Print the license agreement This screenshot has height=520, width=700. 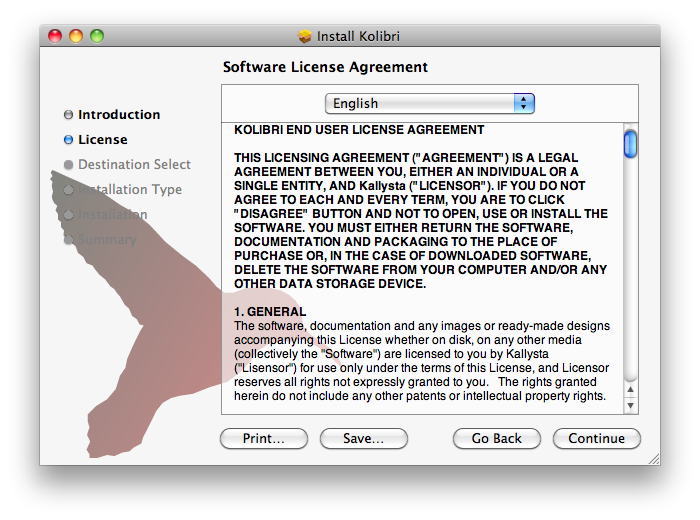(263, 438)
